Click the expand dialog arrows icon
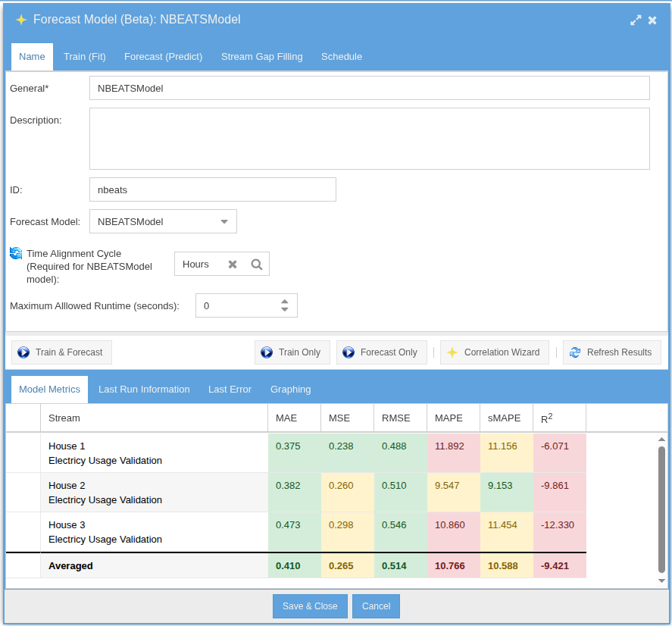Image resolution: width=672 pixels, height=626 pixels. pyautogui.click(x=636, y=20)
